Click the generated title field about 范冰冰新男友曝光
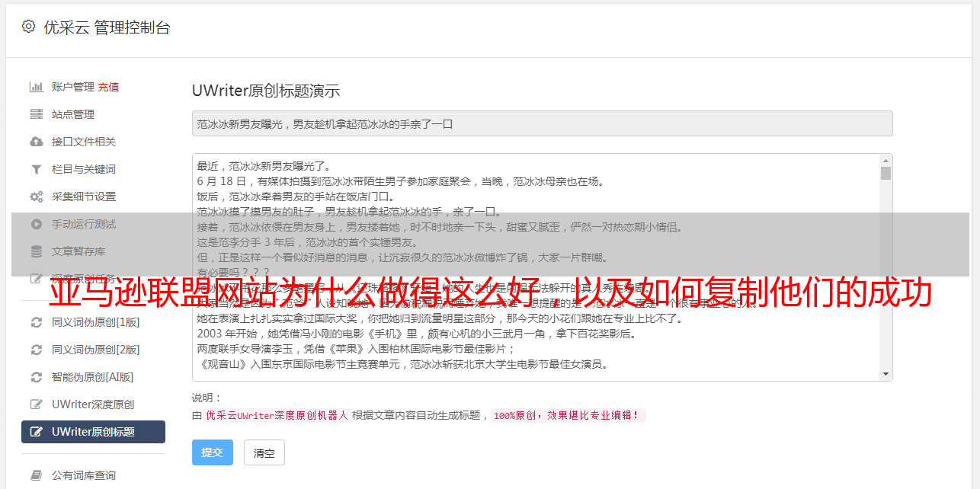This screenshot has width=980, height=489. tap(542, 123)
